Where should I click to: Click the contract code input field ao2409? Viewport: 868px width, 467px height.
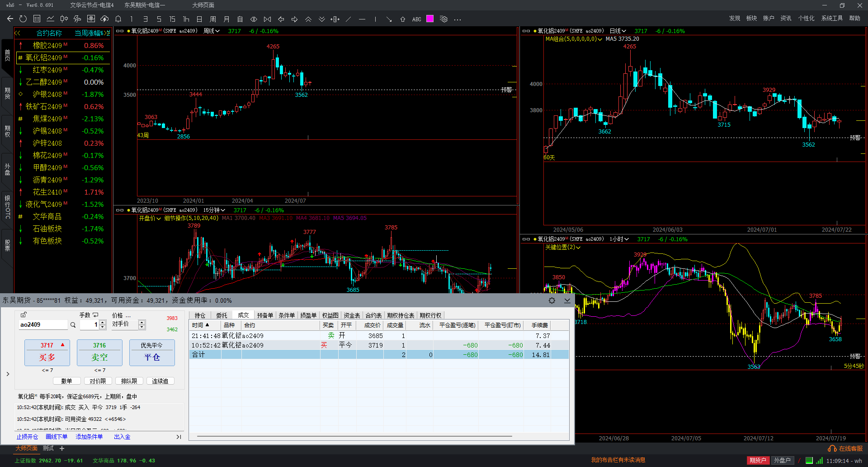(43, 324)
